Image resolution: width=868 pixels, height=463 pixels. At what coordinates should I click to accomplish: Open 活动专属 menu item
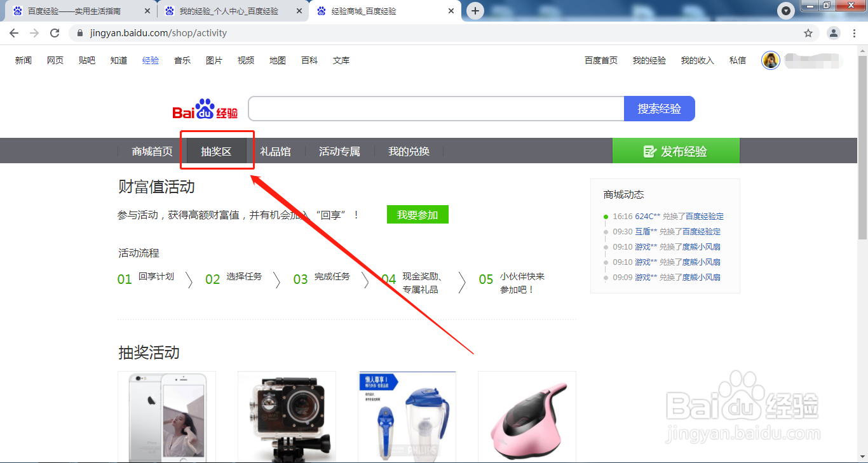[339, 151]
